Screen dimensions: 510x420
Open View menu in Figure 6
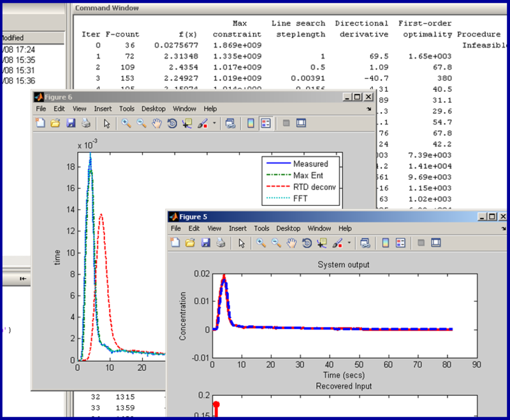79,108
